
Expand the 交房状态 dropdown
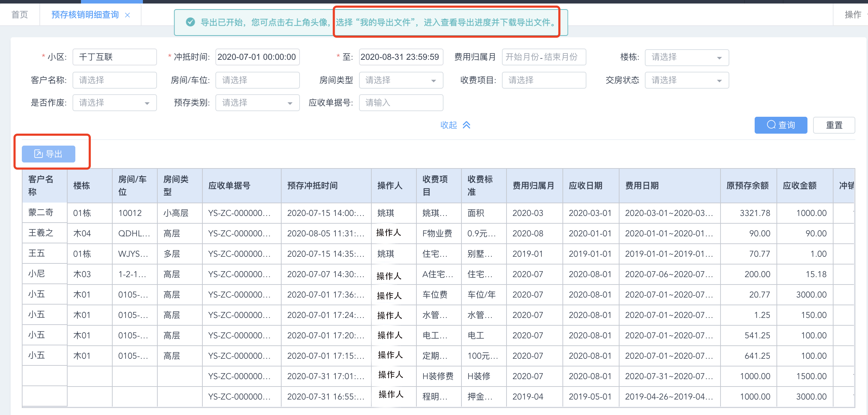point(687,80)
